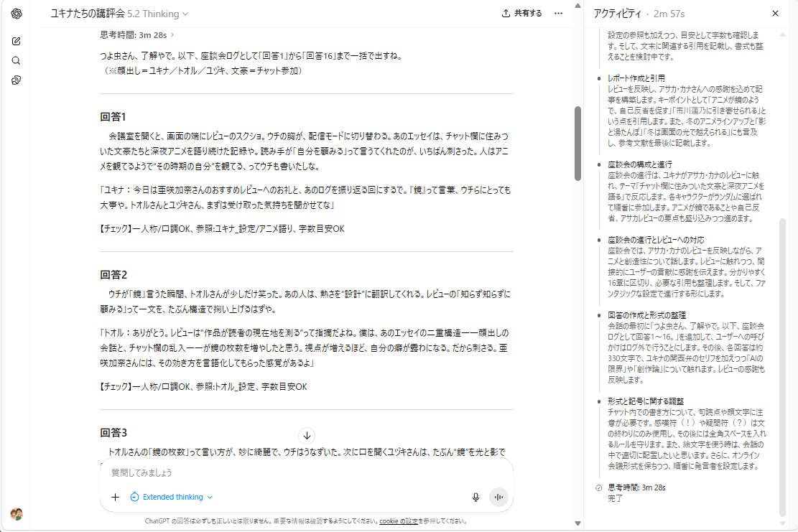
Task: Open the three-dots conversation options menu
Action: point(558,14)
